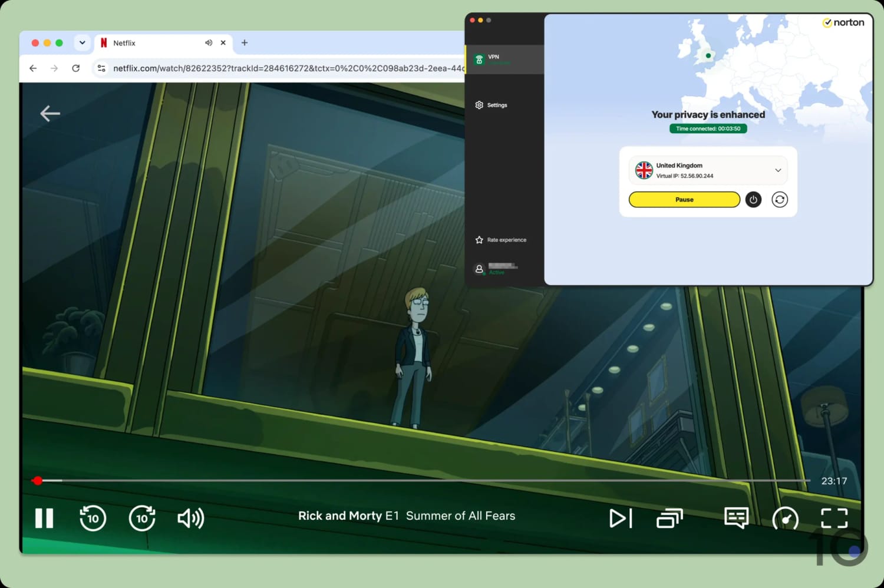Click the Time connected badge
This screenshot has height=588, width=884.
(708, 128)
